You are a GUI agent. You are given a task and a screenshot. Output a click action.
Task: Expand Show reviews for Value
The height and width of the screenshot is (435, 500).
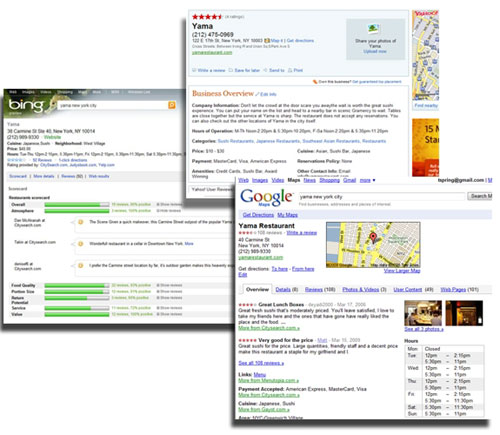tap(169, 314)
